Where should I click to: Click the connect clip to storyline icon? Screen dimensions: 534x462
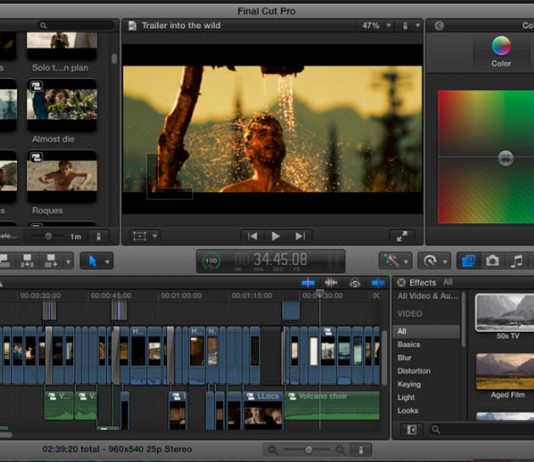tap(5, 261)
